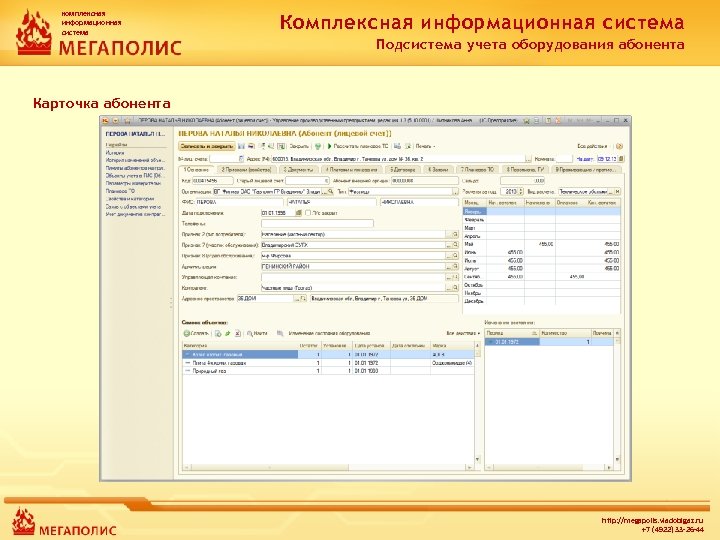Click the green 'Создать' button in objects list

coord(196,333)
